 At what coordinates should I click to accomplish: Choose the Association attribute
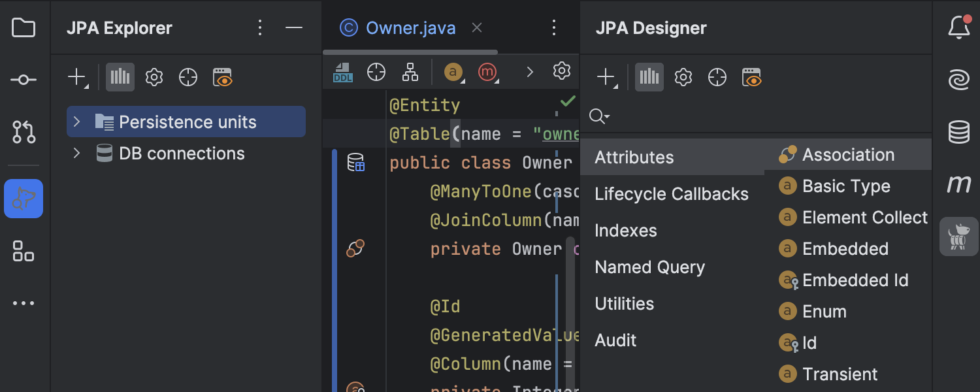coord(848,154)
